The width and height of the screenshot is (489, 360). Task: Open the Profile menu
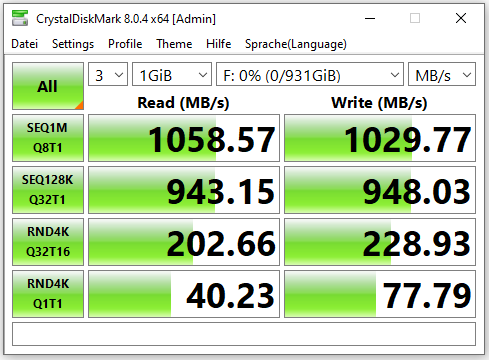[125, 44]
